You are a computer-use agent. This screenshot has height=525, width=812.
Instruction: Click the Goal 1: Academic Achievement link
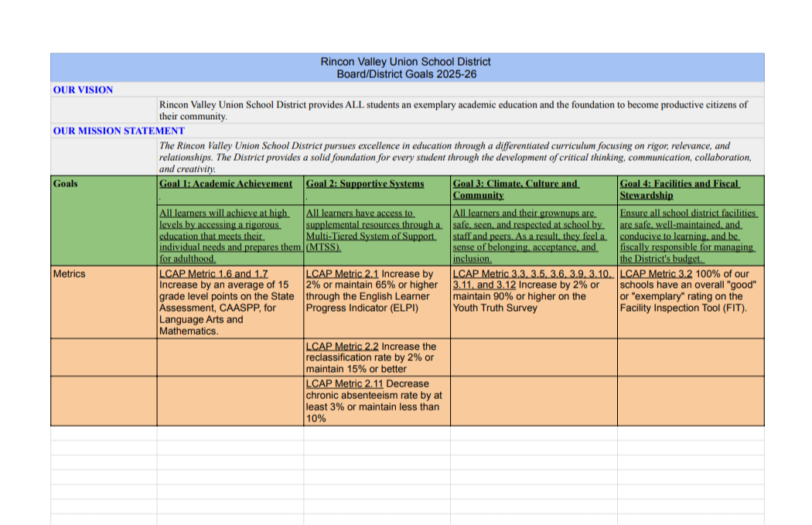tap(226, 184)
